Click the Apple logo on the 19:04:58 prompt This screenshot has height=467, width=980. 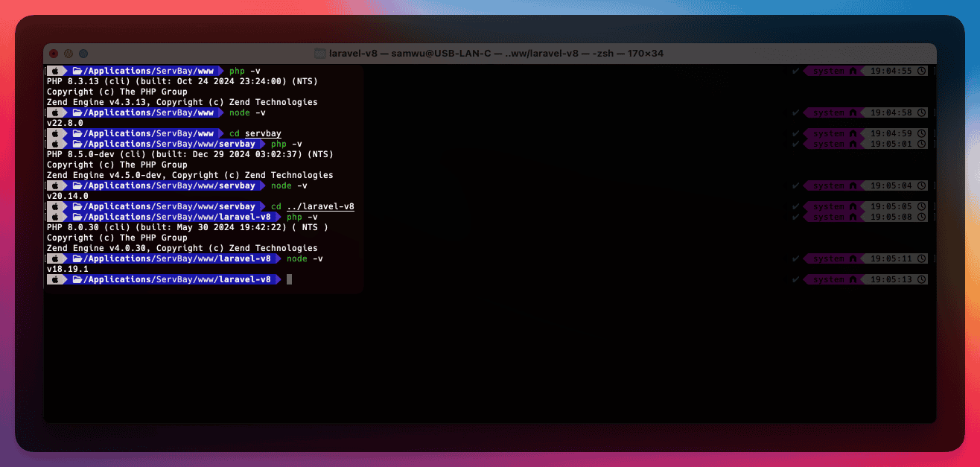54,112
